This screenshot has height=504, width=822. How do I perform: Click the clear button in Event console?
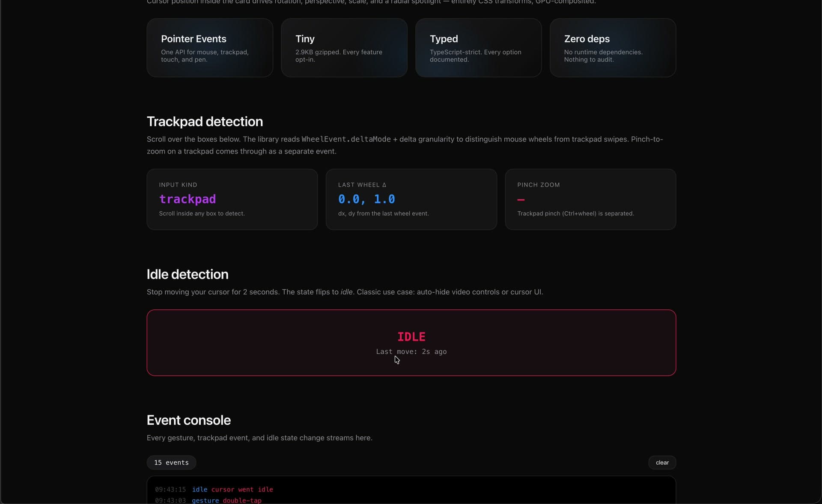tap(662, 462)
